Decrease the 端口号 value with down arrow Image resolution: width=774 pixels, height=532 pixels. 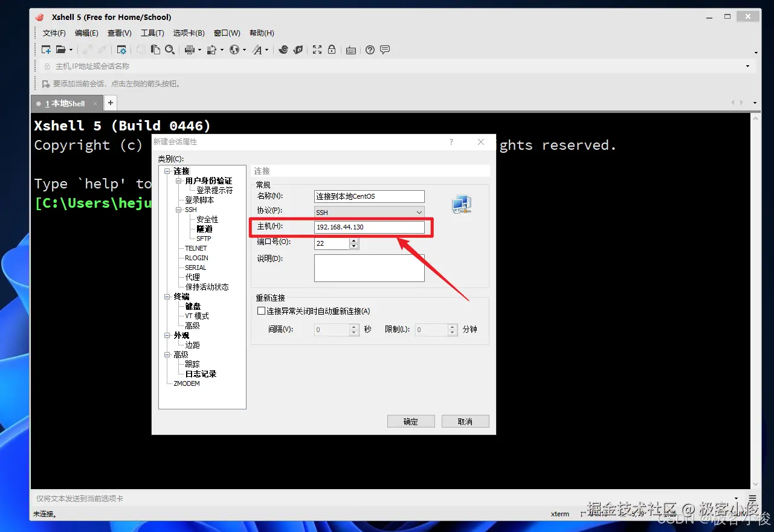(354, 246)
